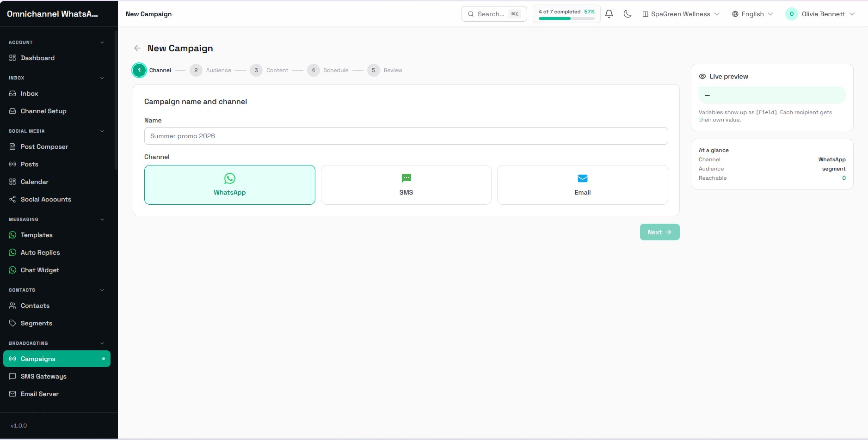Open the English language dropdown

click(752, 14)
